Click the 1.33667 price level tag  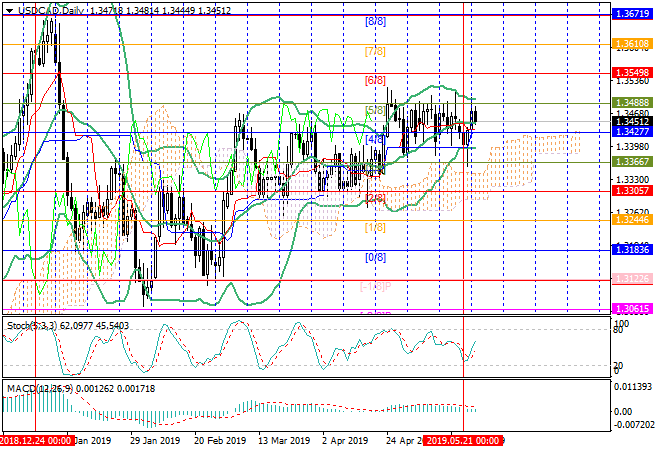pyautogui.click(x=632, y=161)
